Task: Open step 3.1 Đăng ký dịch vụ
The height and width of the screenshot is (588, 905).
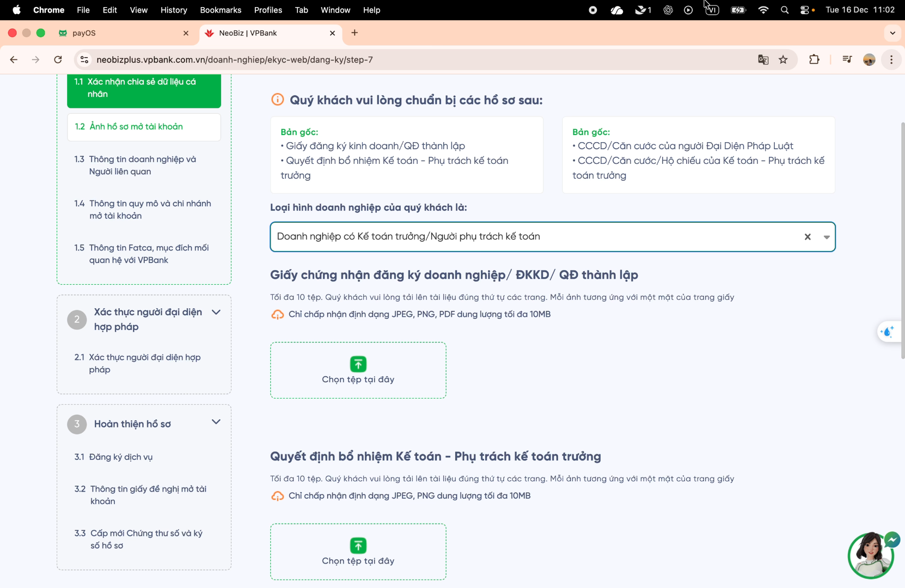Action: (x=121, y=457)
